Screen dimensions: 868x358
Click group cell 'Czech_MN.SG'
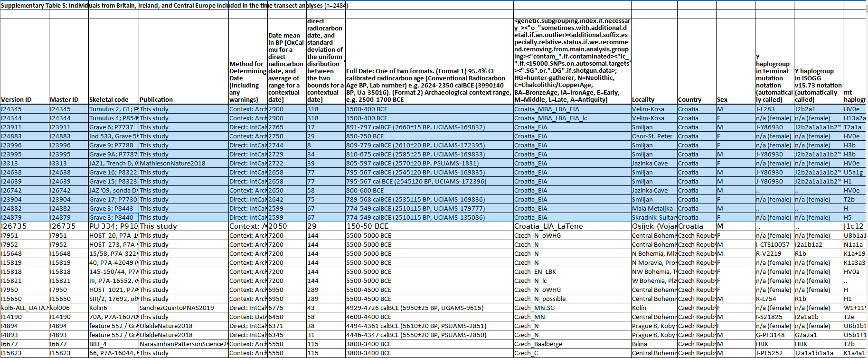pyautogui.click(x=572, y=308)
